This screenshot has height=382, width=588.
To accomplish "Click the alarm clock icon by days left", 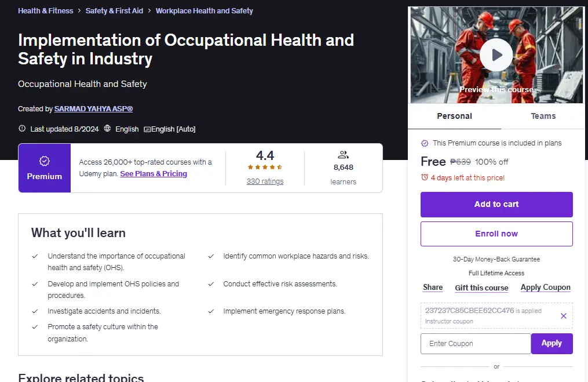I will coord(425,177).
